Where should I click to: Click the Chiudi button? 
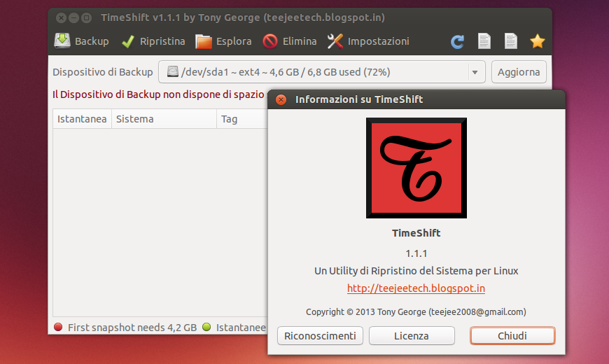coord(512,335)
